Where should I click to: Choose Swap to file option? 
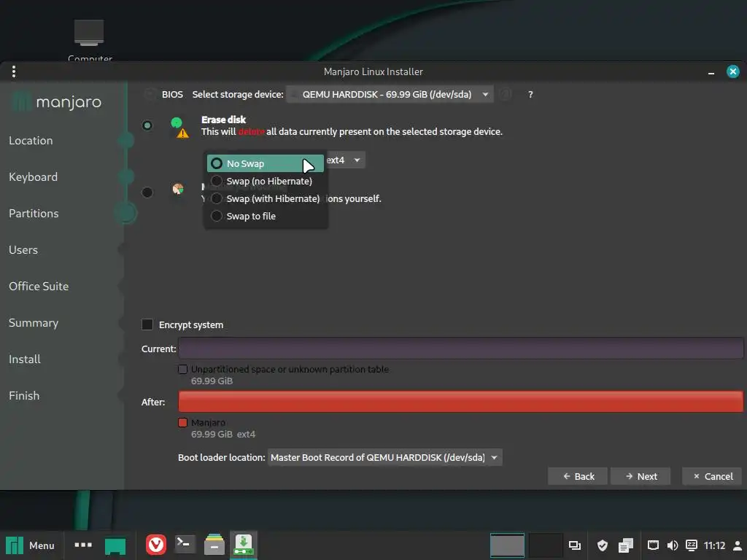click(266, 216)
